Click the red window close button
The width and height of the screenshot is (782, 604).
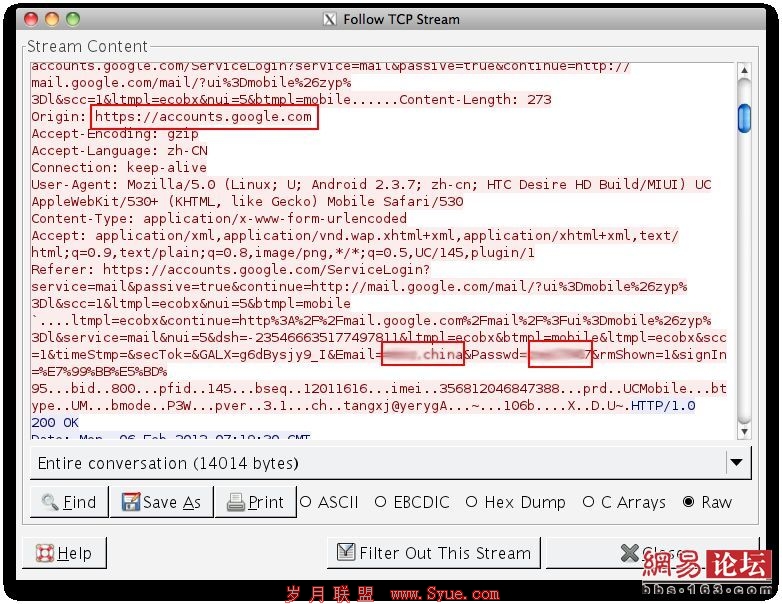click(31, 19)
